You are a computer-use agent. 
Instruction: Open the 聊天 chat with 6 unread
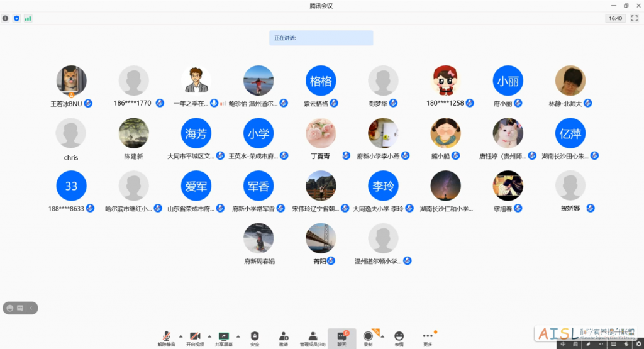pos(341,339)
